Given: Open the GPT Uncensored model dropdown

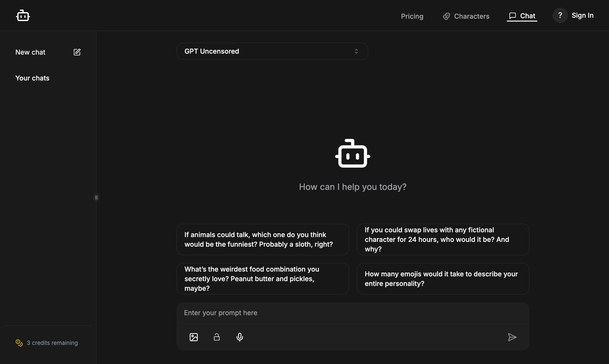Looking at the screenshot, I should point(272,51).
